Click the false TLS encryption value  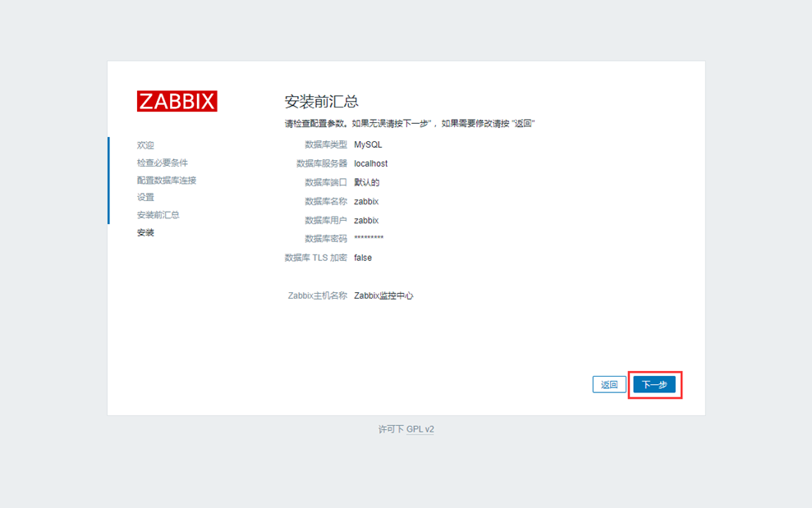(363, 258)
